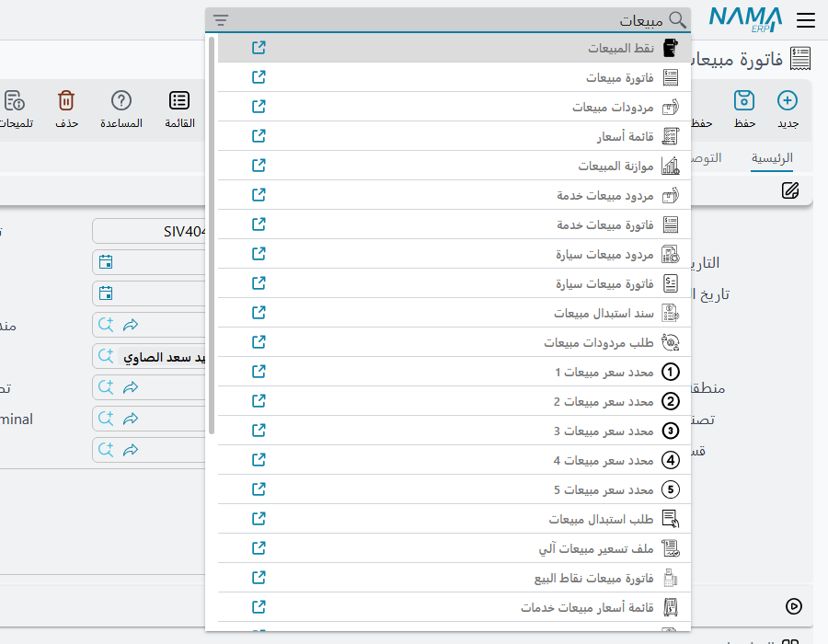Select طلب استبدال مبيعات from results
Screen dimensions: 828x644
(454, 519)
